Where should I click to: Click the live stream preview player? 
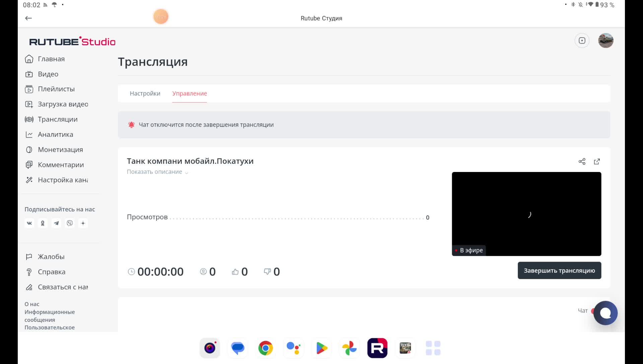click(x=526, y=214)
